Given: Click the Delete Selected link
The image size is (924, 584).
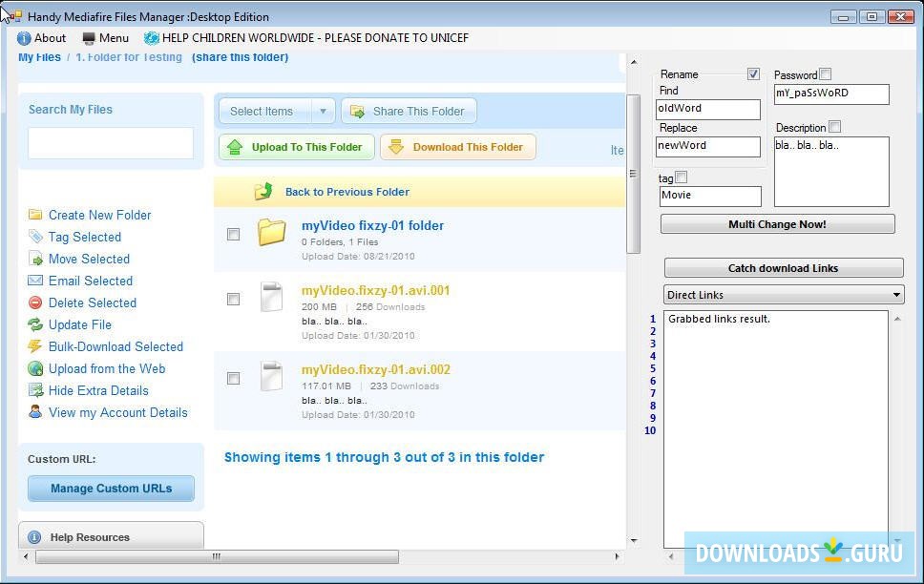Looking at the screenshot, I should click(93, 302).
